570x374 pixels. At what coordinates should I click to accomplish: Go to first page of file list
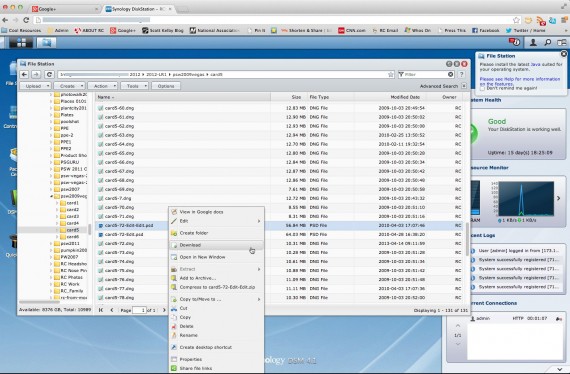tap(101, 310)
